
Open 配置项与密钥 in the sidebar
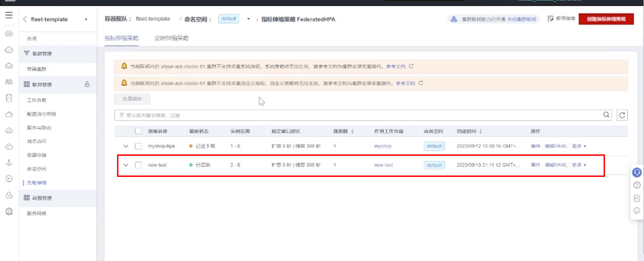pos(41,114)
